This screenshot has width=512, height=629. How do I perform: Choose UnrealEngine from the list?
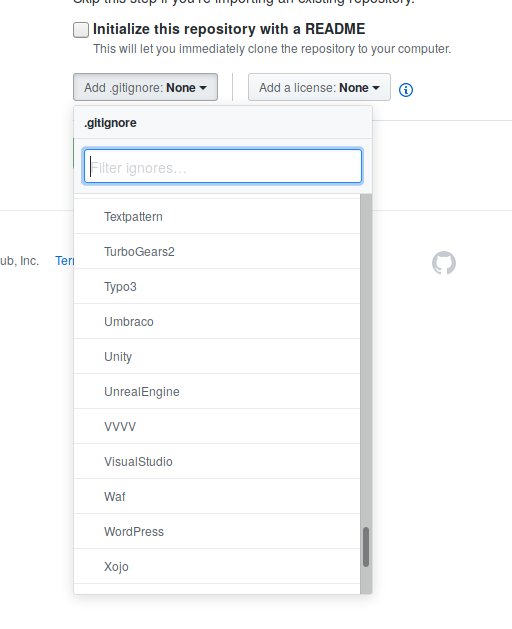(x=217, y=392)
